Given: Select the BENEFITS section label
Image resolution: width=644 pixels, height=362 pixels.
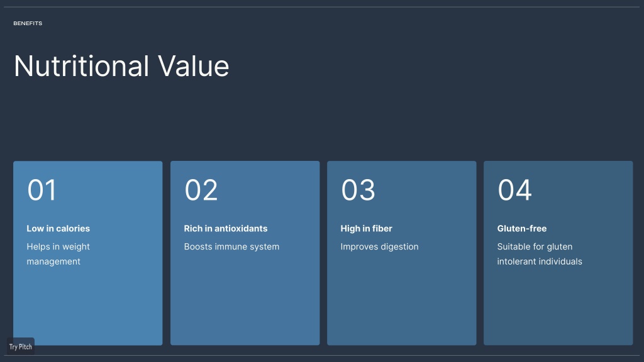Looking at the screenshot, I should 28,23.
